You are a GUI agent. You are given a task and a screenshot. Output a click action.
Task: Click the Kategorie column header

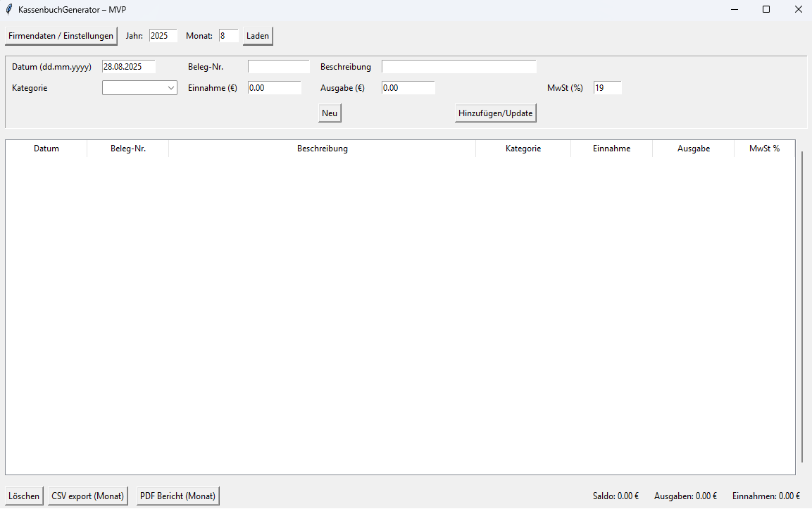click(523, 149)
